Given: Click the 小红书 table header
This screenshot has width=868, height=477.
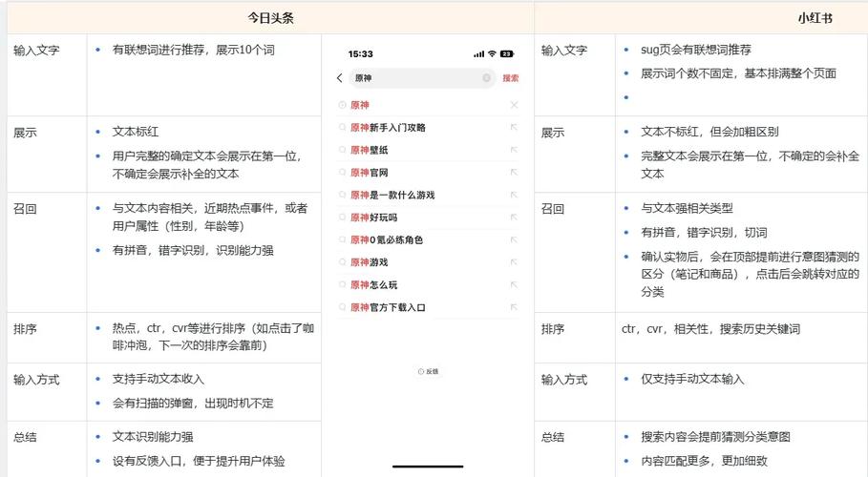Looking at the screenshot, I should click(x=815, y=18).
